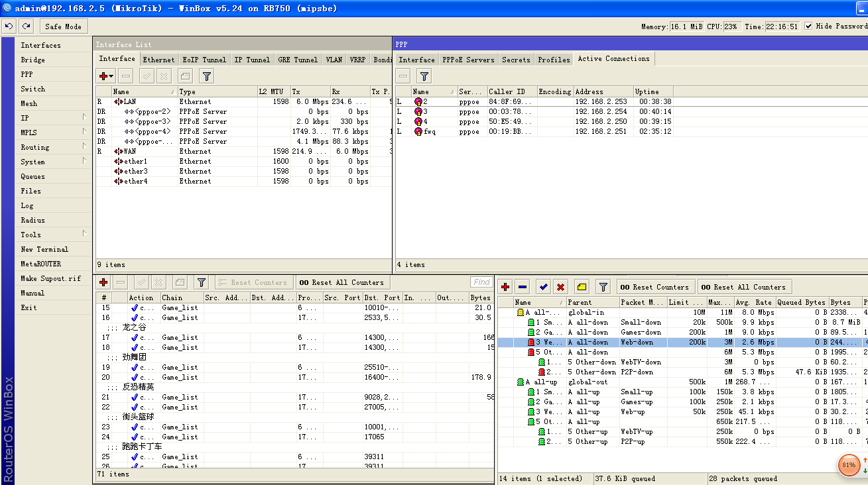Open filter funnel in PPP window
The width and height of the screenshot is (868, 485).
click(x=424, y=76)
